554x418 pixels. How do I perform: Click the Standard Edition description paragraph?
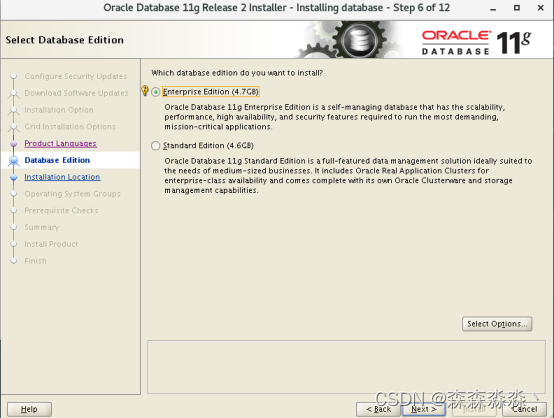pos(348,176)
